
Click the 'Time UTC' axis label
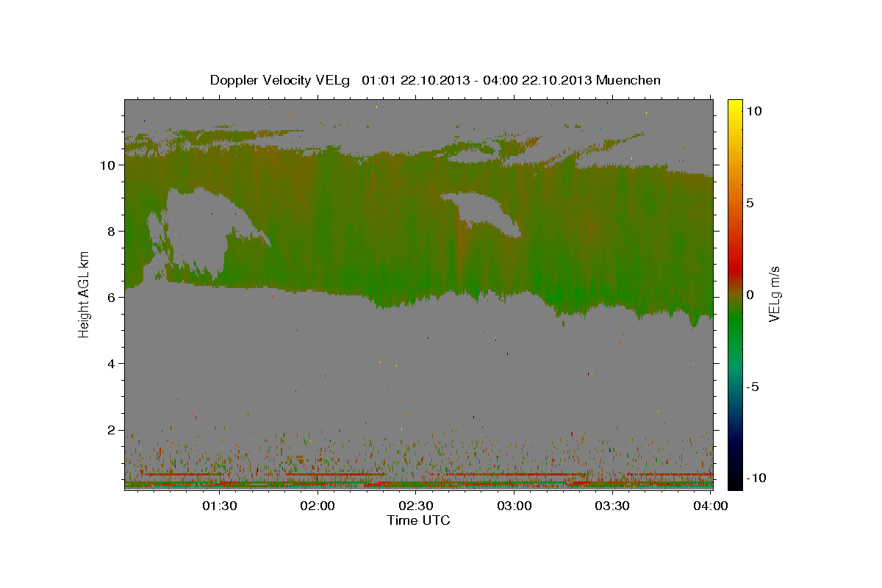[x=418, y=520]
